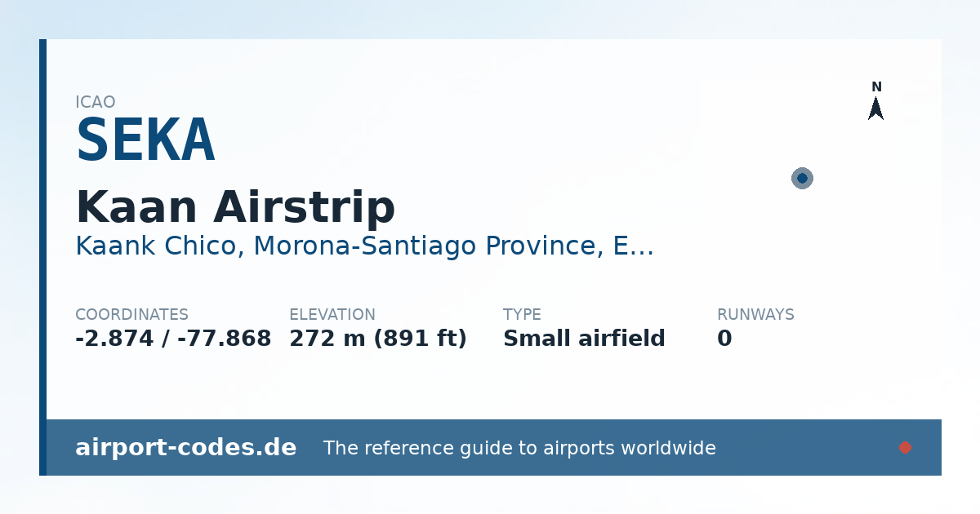Click the N letter above compass
The image size is (980, 514).
[876, 87]
